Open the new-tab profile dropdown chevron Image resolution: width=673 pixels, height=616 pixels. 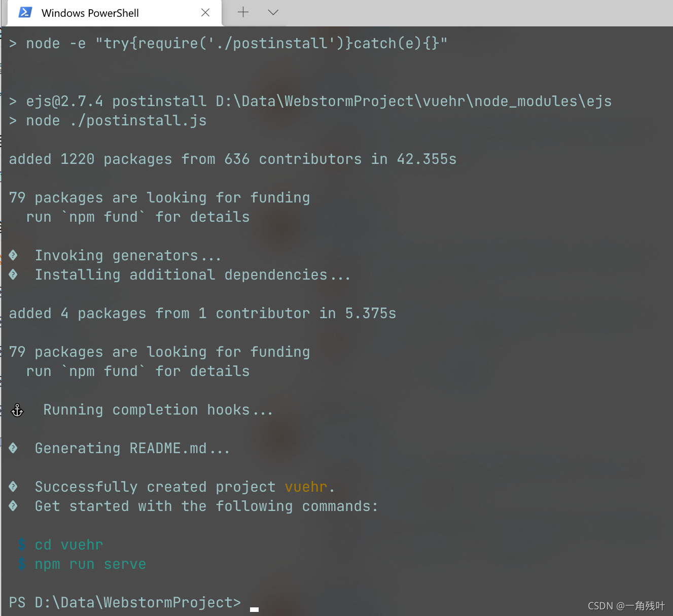point(273,12)
